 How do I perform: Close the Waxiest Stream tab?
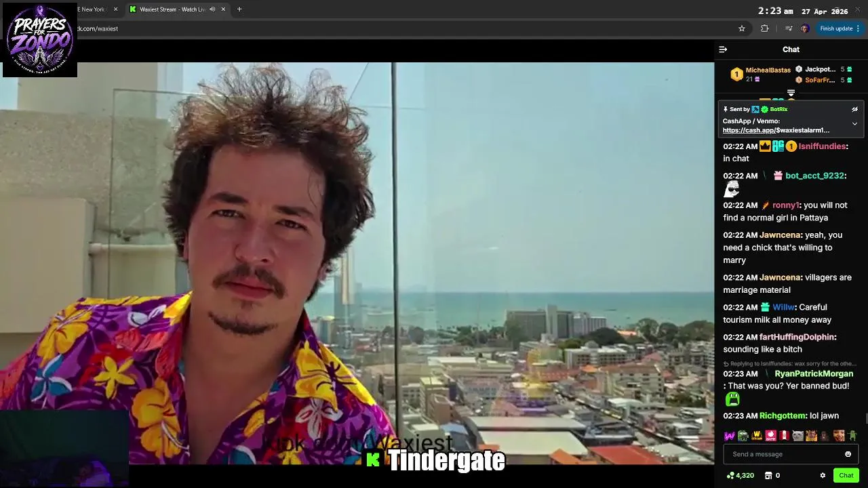click(223, 9)
